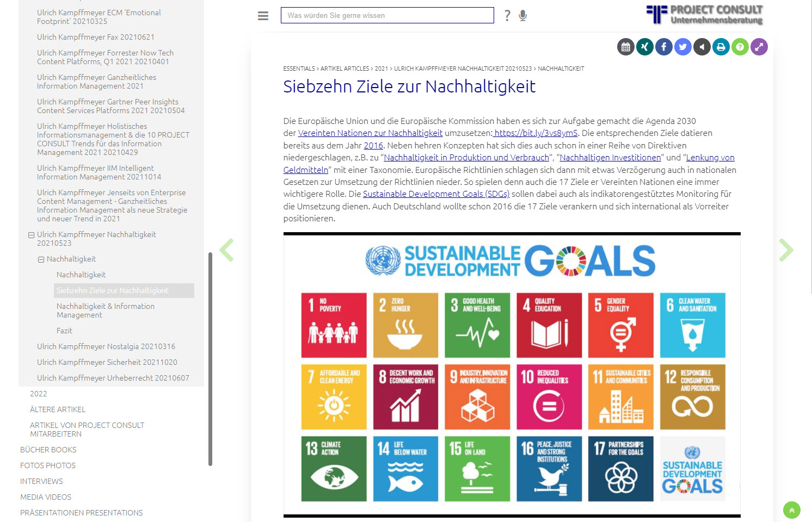Open 'Nachhaltigkeit in Produktion und Verbrauch' link
The height and width of the screenshot is (522, 812).
click(x=466, y=158)
